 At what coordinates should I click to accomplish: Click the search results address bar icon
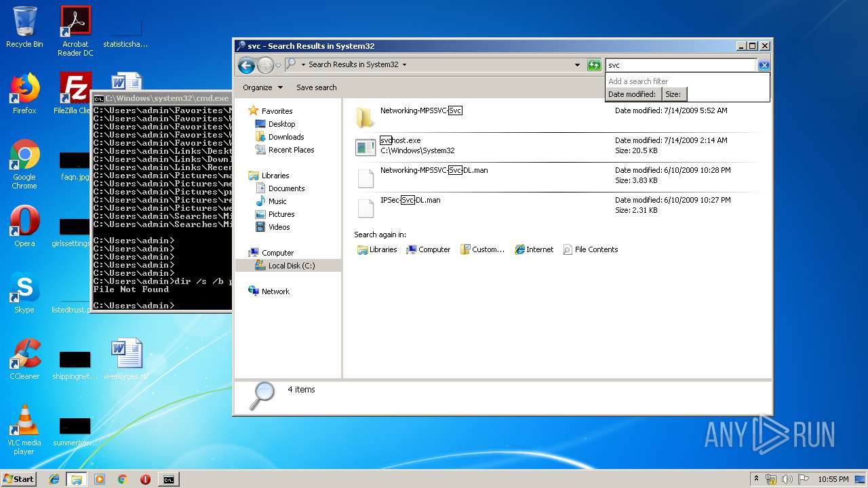click(291, 64)
